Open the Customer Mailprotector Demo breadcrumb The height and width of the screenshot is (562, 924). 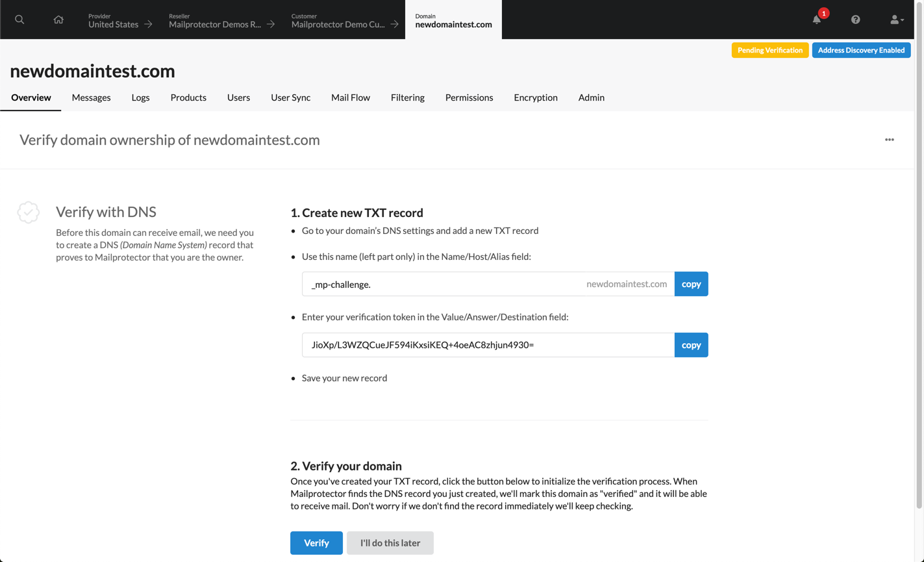click(344, 21)
